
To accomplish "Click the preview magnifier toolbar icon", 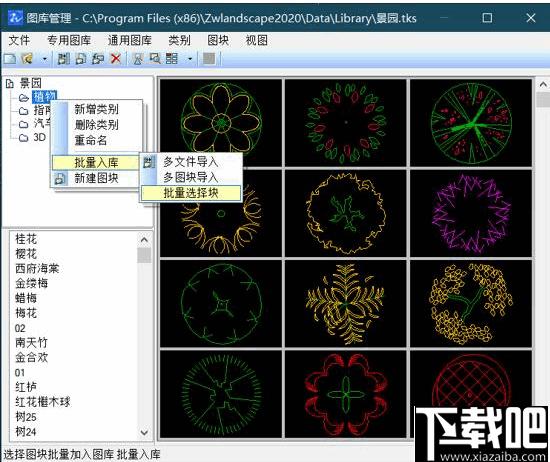I will point(155,59).
